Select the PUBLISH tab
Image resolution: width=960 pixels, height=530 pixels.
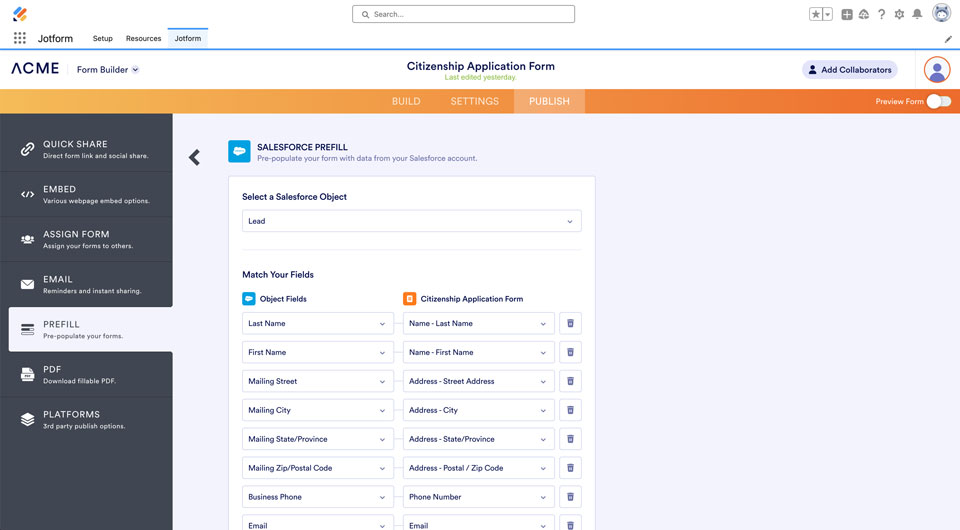(x=549, y=101)
